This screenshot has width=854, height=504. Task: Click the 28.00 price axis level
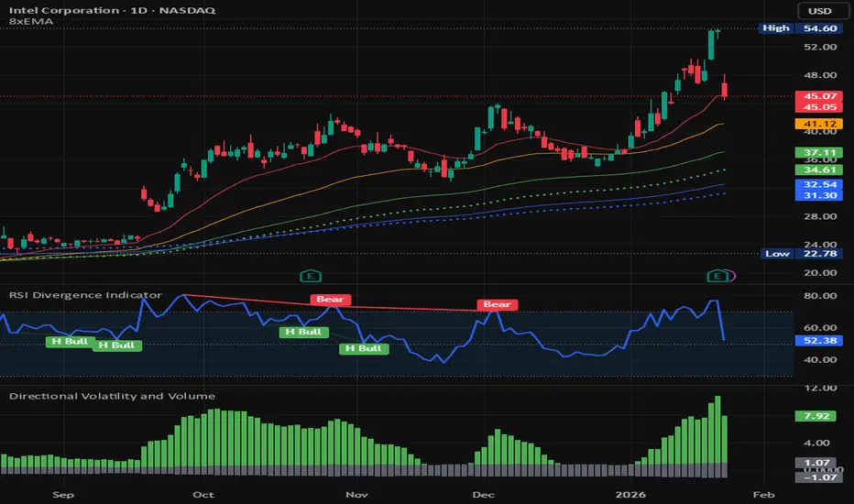pos(820,216)
